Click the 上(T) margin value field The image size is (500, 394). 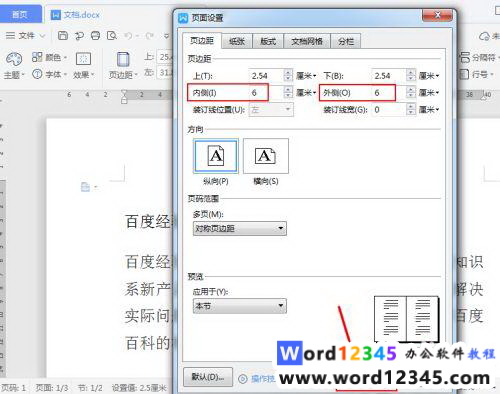pyautogui.click(x=266, y=76)
